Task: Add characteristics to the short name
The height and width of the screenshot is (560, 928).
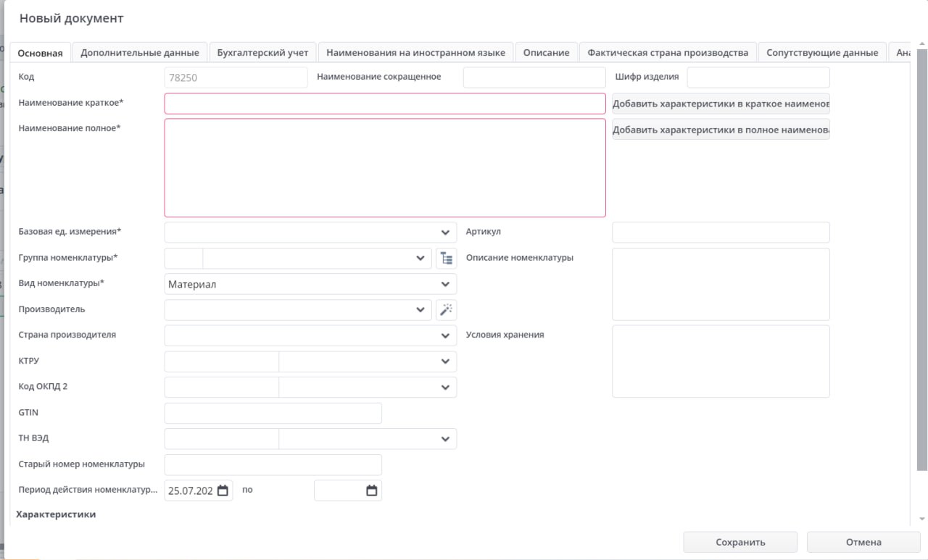Action: (x=721, y=104)
